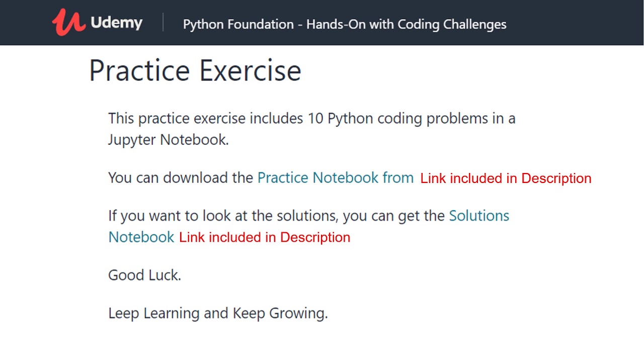Click the Hands-On with Coding Challenges text
644x362 pixels.
click(x=406, y=24)
